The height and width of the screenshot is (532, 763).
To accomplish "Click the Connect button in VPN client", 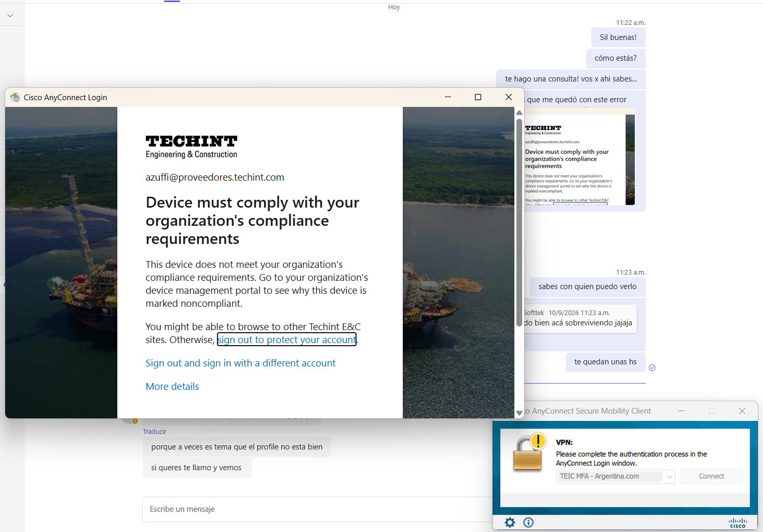I will point(711,476).
